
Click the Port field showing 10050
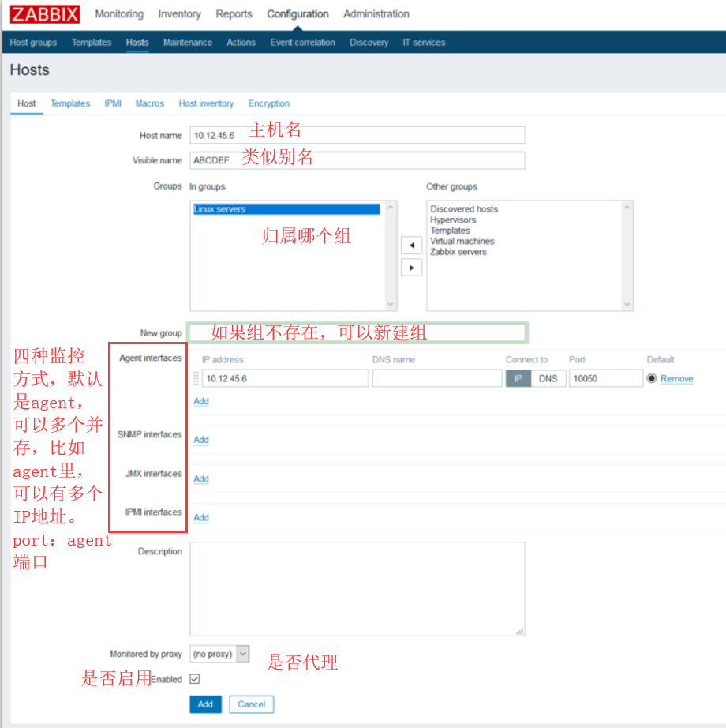coord(606,378)
